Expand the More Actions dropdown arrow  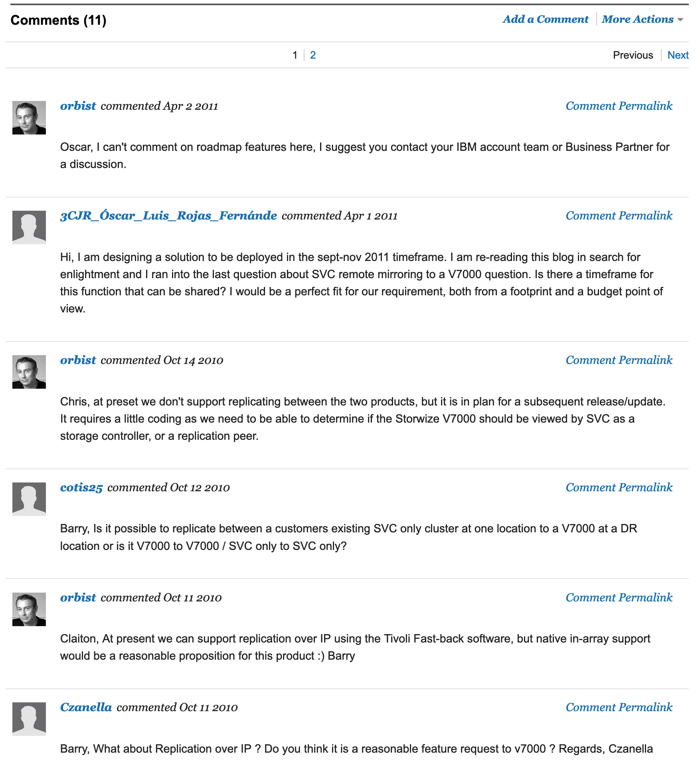click(680, 20)
